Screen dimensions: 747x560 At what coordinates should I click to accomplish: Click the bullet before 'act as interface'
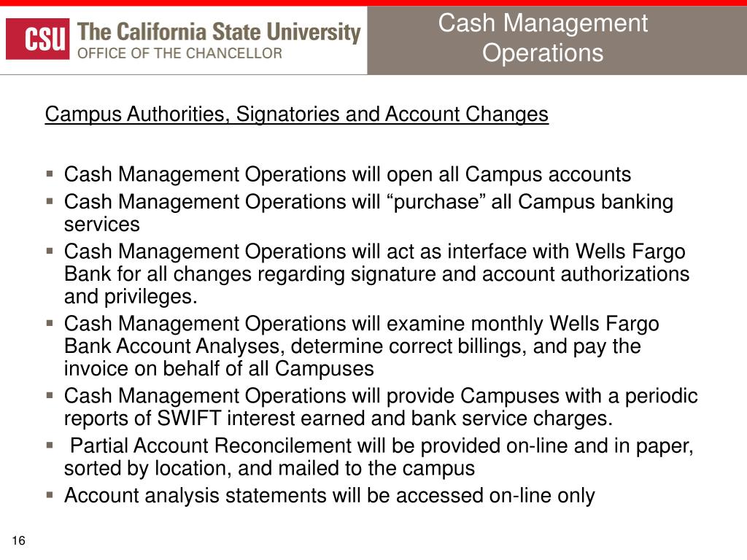(50, 251)
